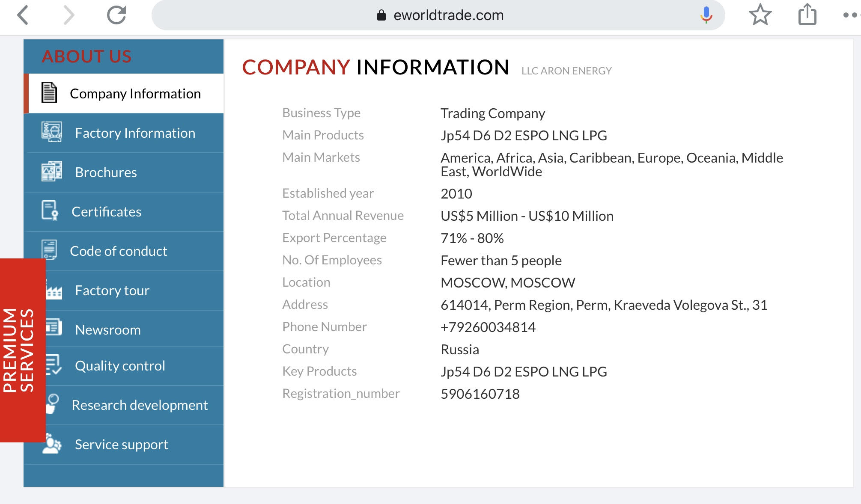Click the Company Information document icon
861x504 pixels.
(49, 93)
